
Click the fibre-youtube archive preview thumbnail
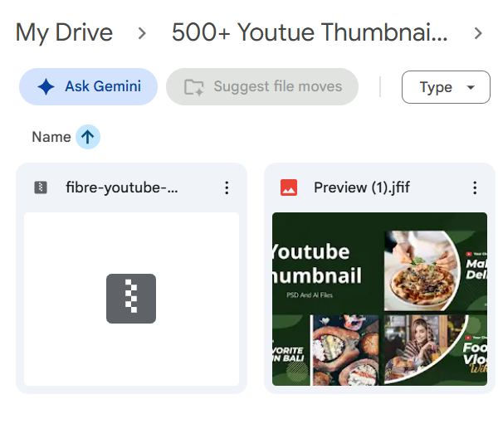tap(131, 299)
